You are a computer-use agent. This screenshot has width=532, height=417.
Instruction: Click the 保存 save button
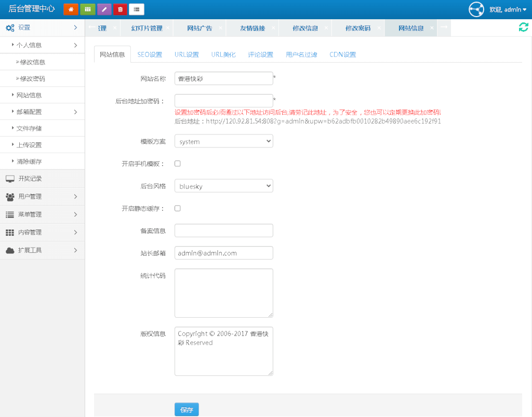[186, 409]
